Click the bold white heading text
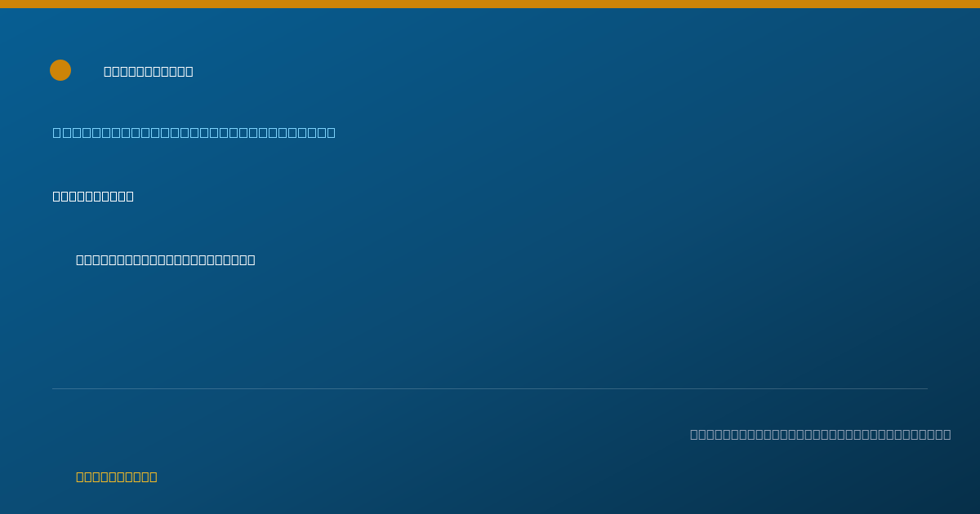The image size is (980, 514). 93,197
